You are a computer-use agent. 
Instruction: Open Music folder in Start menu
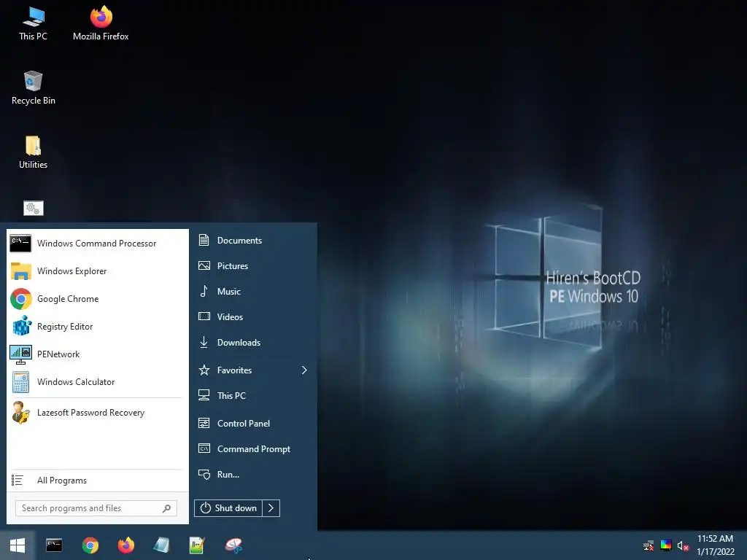[x=252, y=292]
